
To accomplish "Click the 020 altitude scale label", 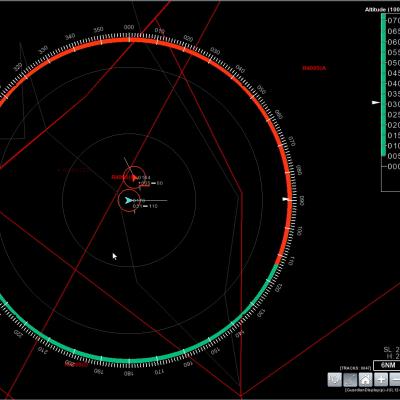I will (394, 125).
